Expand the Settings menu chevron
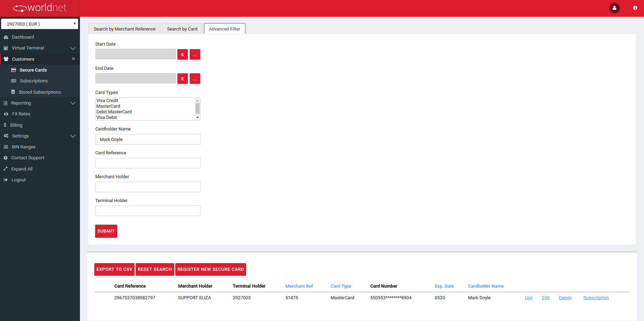 [x=73, y=136]
